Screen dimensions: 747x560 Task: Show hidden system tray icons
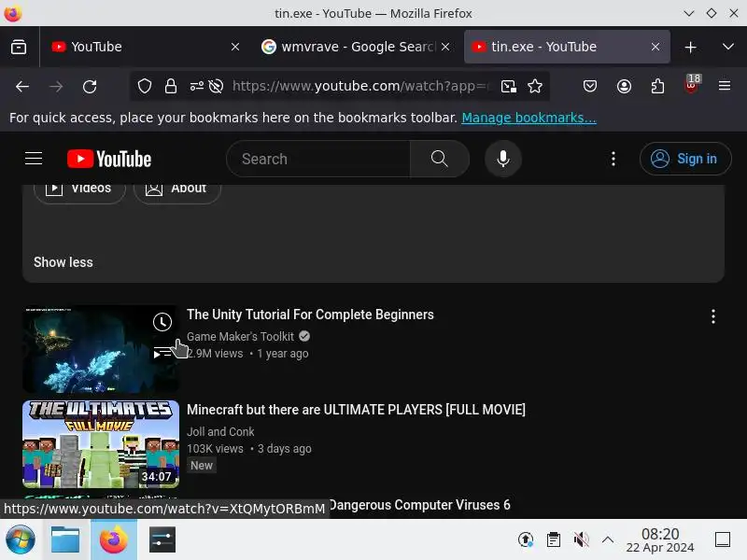608,539
